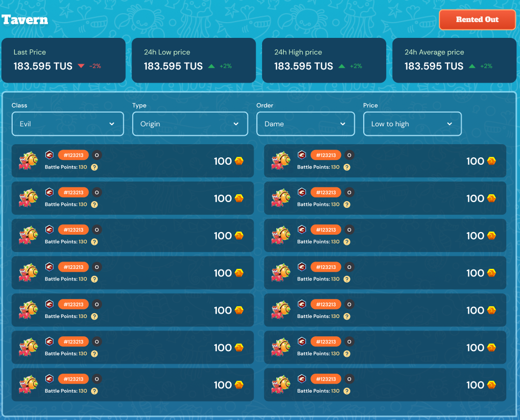Open the Class dropdown showing Evil

tap(68, 124)
